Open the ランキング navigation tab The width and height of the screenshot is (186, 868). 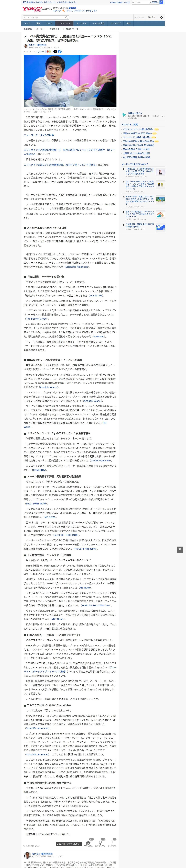[115, 24]
